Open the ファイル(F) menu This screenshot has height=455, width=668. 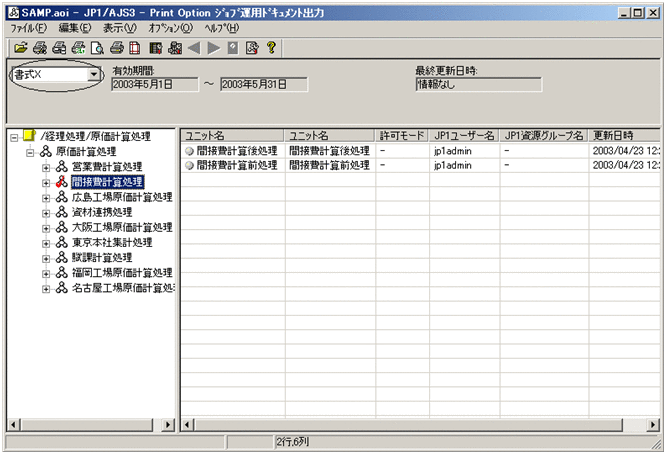pos(28,28)
